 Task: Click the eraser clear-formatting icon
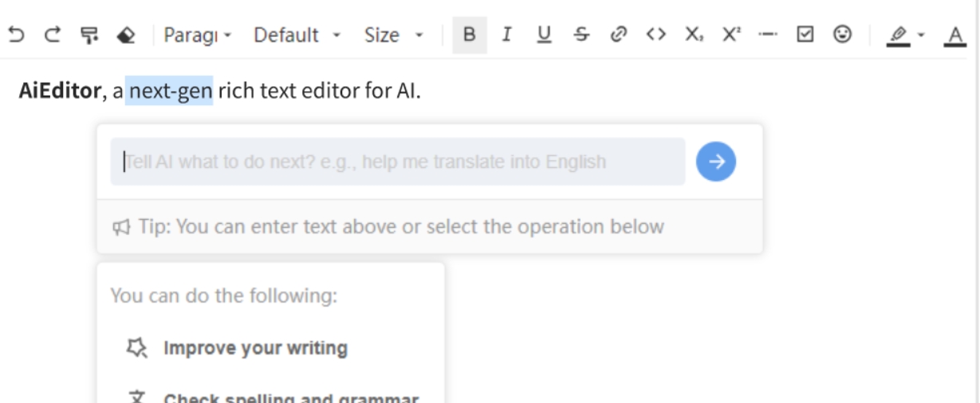coord(125,35)
